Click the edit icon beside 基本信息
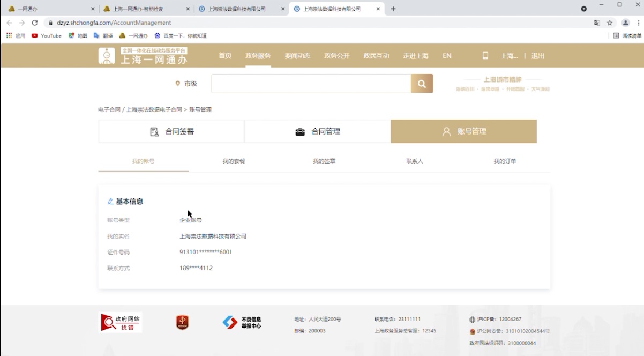Screen dimensions: 644x356 coord(110,202)
